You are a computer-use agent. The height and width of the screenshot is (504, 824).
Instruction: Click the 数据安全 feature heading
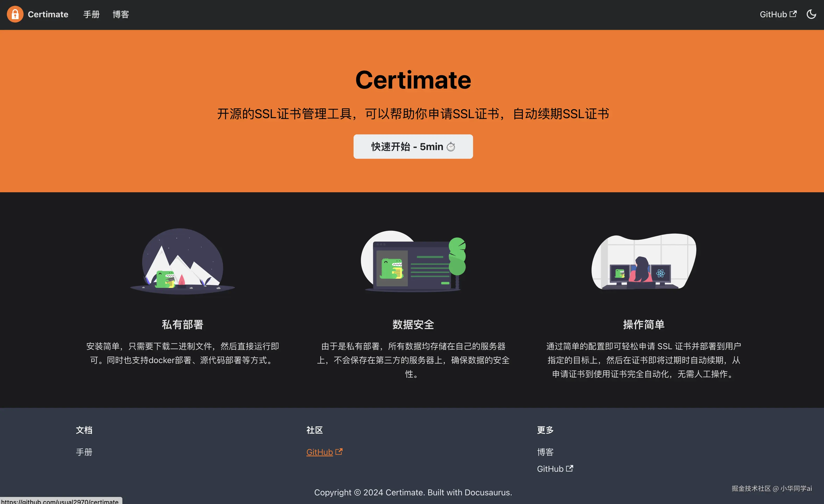pos(413,324)
